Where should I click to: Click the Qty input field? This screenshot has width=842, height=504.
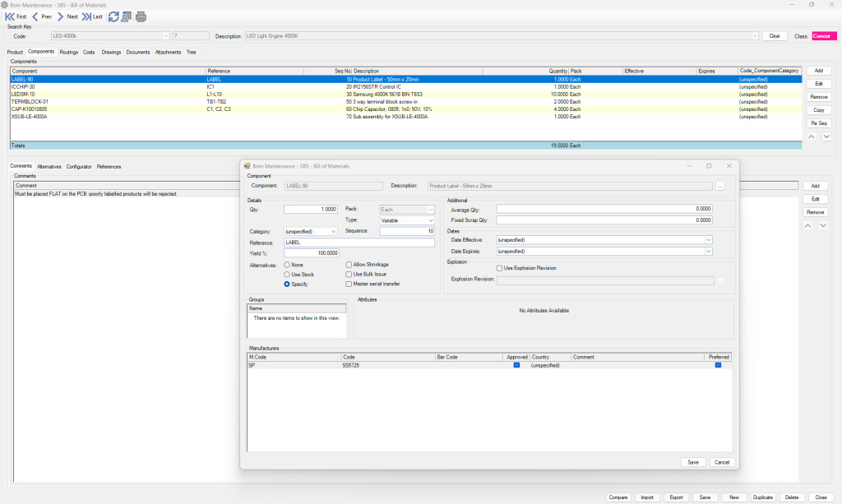point(311,210)
